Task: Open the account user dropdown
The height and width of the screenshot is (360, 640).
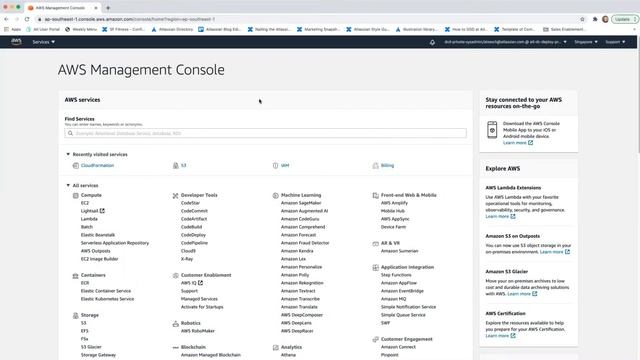Action: (x=505, y=42)
